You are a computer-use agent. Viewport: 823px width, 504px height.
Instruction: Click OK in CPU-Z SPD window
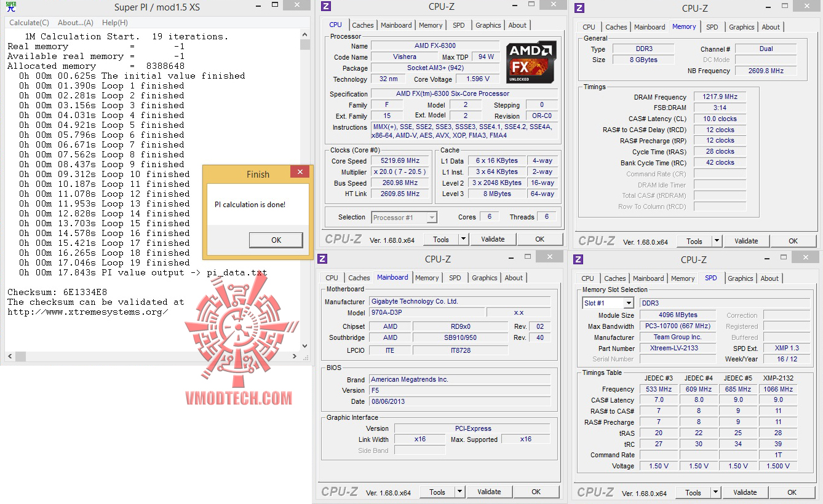pos(792,492)
